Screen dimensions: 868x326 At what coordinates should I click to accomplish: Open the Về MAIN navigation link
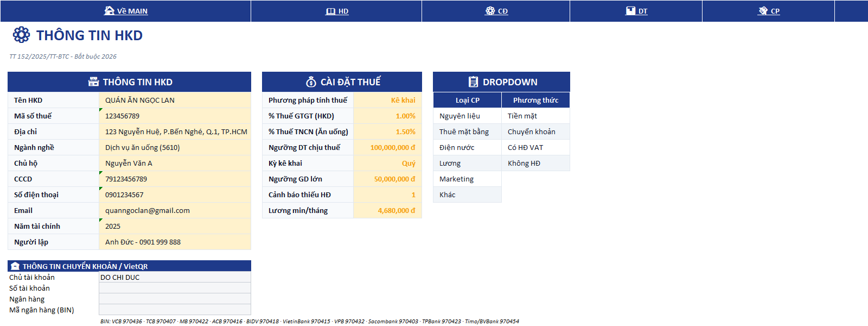(132, 11)
